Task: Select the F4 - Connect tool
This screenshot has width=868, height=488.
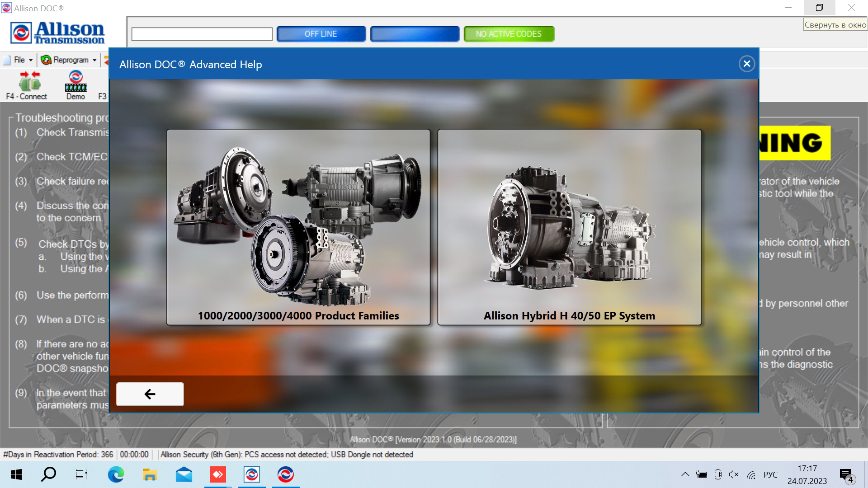Action: pyautogui.click(x=27, y=85)
